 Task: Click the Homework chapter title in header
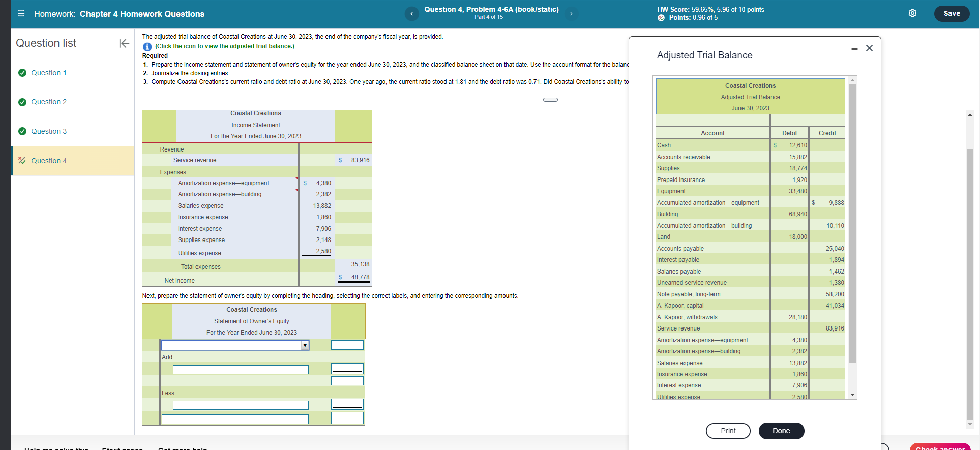click(142, 14)
